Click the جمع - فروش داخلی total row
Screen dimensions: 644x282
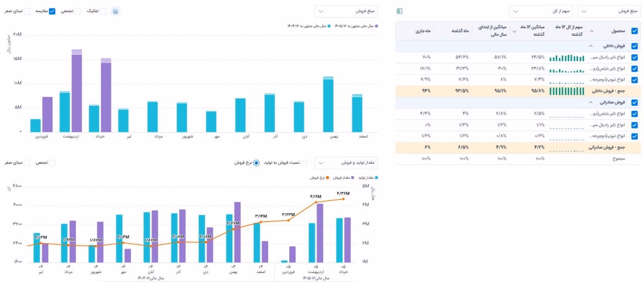518,91
